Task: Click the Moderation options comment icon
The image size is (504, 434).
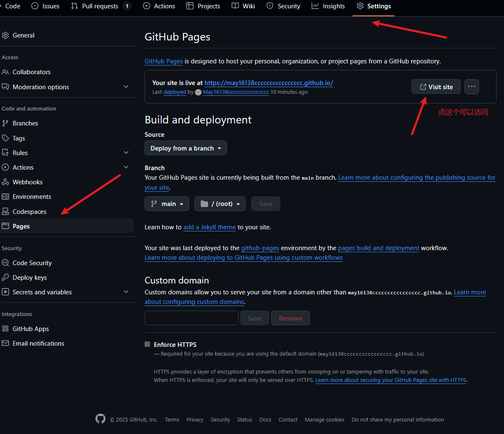Action: [5, 87]
